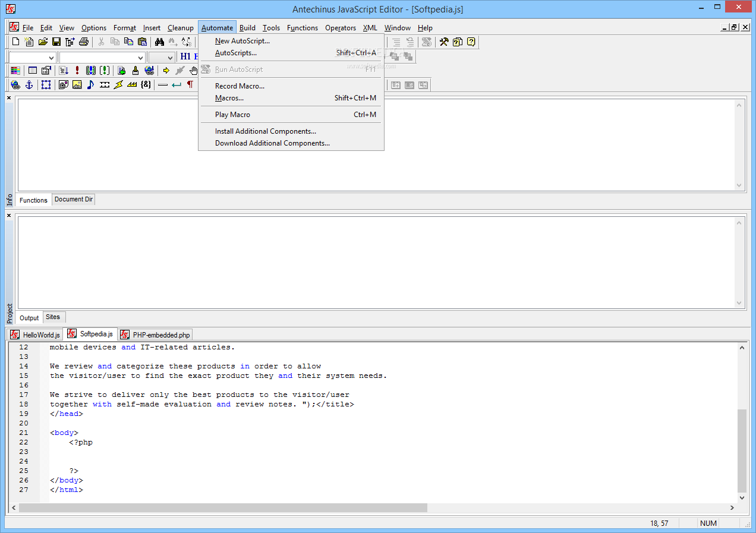Switch to the Output tab

coord(29,318)
